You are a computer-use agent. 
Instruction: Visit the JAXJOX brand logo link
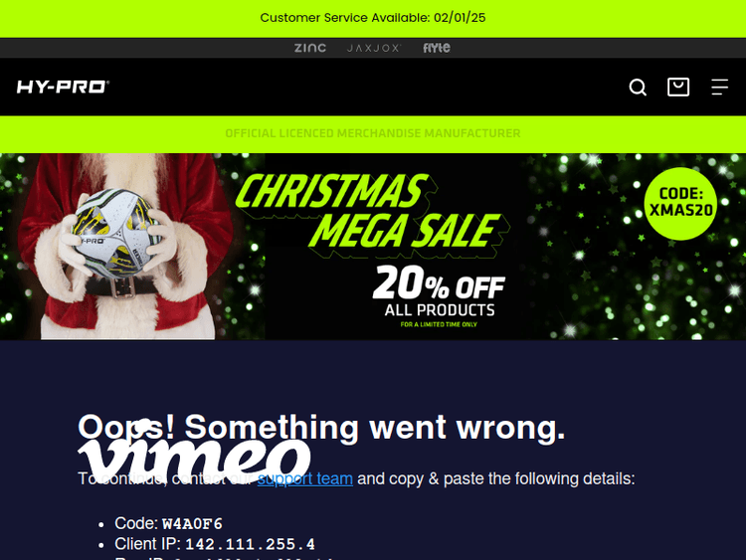pyautogui.click(x=374, y=48)
